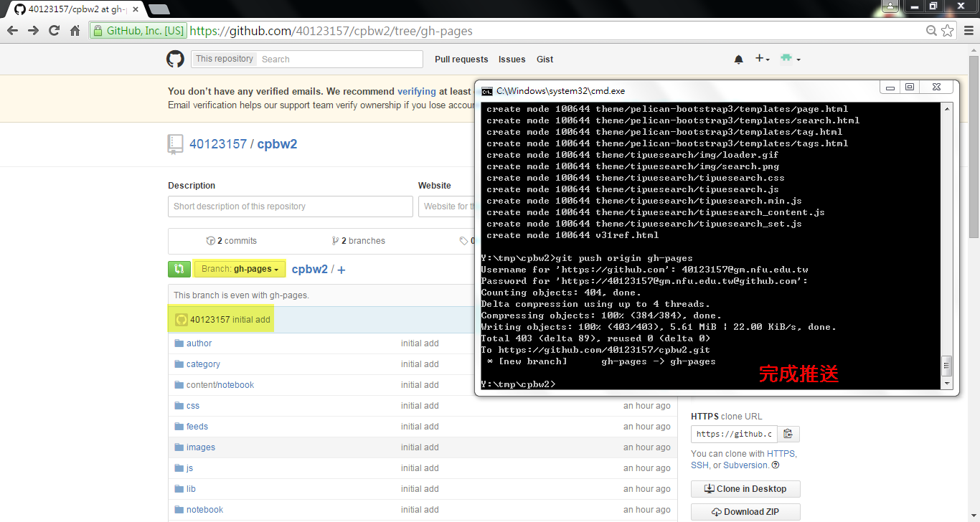Click the cpbw2 path breadcrumb link
Image resolution: width=980 pixels, height=522 pixels.
coord(310,270)
